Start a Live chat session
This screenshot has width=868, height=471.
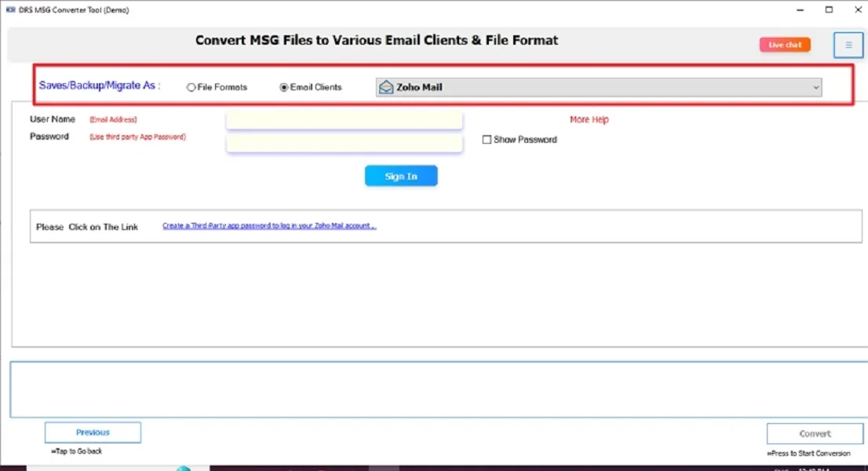click(784, 45)
